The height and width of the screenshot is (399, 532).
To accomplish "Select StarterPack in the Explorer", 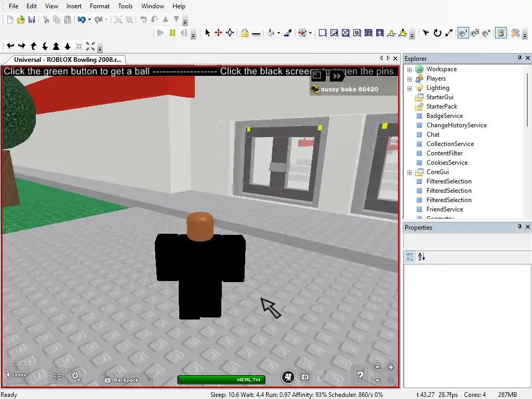I will click(x=442, y=107).
